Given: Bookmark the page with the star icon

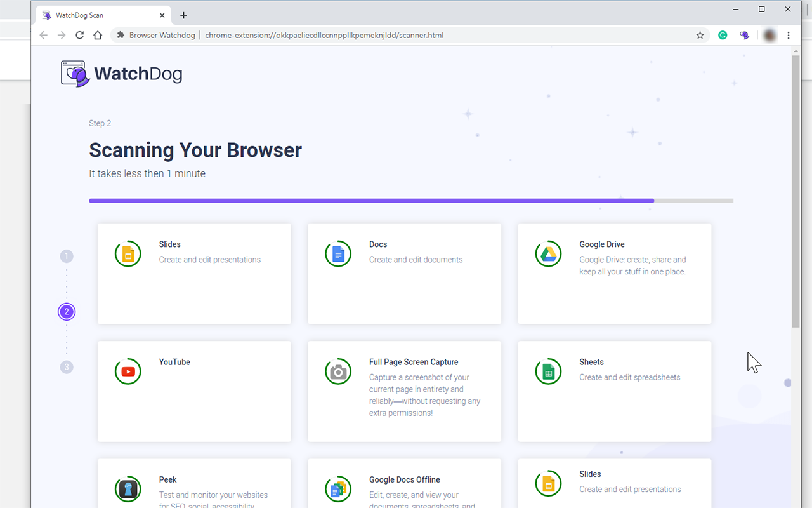Looking at the screenshot, I should (700, 35).
